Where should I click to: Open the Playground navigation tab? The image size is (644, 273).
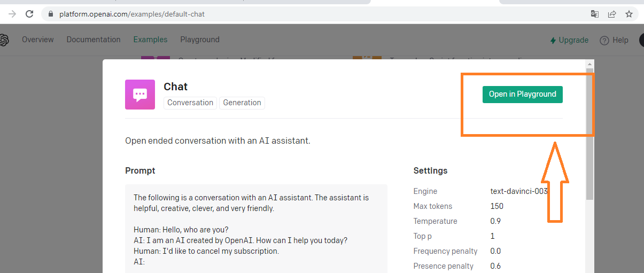click(x=200, y=40)
